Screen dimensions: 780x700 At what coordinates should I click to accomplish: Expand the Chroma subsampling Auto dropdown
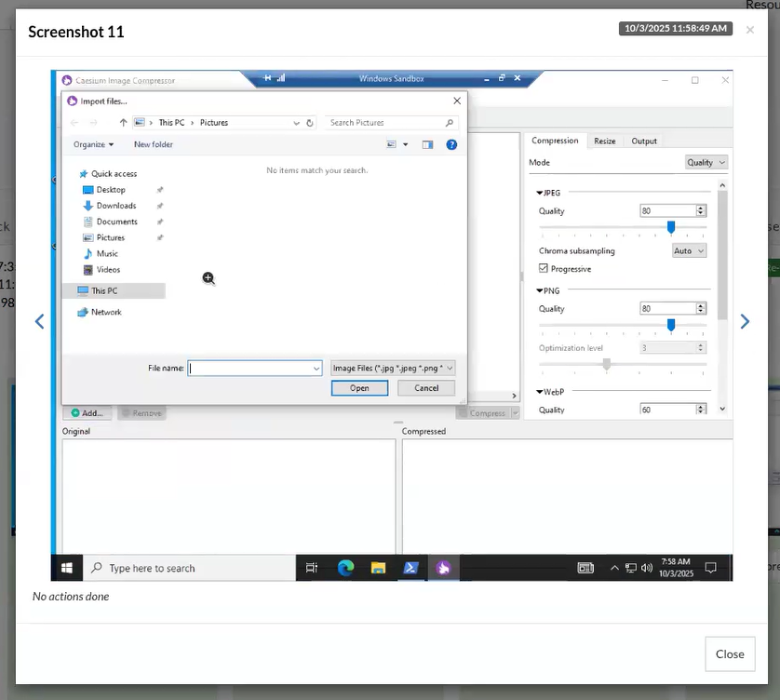[689, 250]
